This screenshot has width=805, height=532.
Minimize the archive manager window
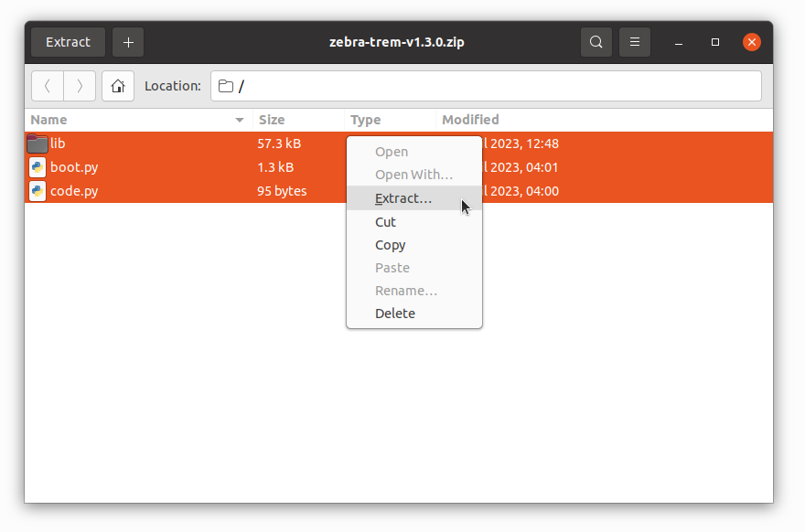coord(679,42)
